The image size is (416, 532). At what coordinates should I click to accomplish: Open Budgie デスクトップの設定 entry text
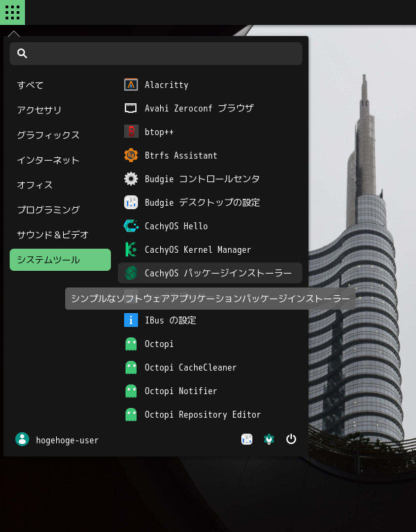point(202,202)
